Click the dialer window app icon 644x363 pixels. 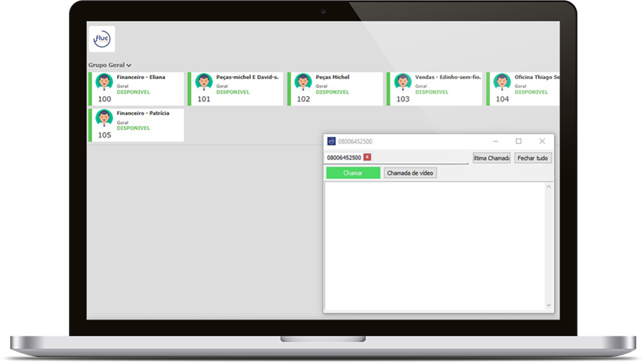(x=331, y=141)
